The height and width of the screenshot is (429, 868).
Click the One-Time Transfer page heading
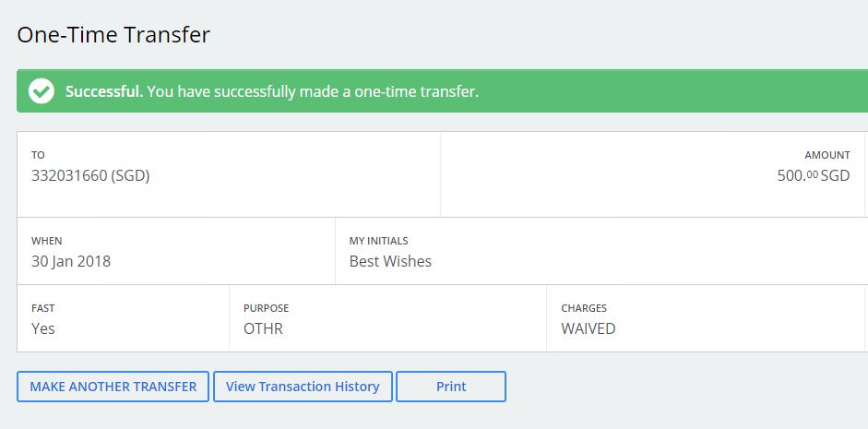[x=113, y=35]
